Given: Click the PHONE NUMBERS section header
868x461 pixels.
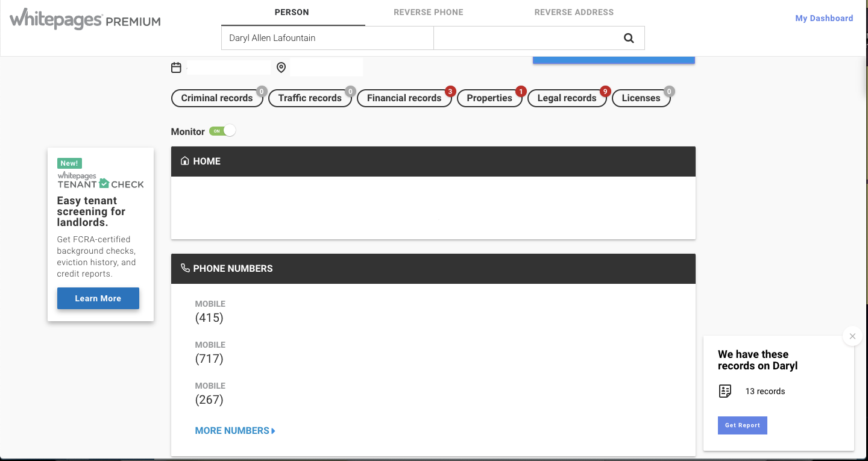Looking at the screenshot, I should click(433, 269).
